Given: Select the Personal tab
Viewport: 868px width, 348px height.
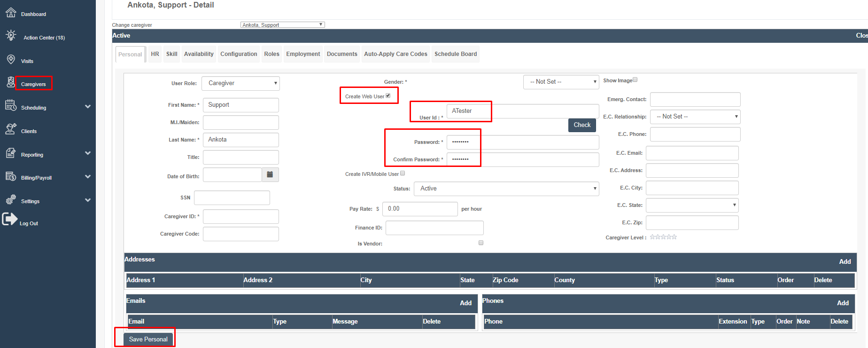Looking at the screenshot, I should (130, 55).
